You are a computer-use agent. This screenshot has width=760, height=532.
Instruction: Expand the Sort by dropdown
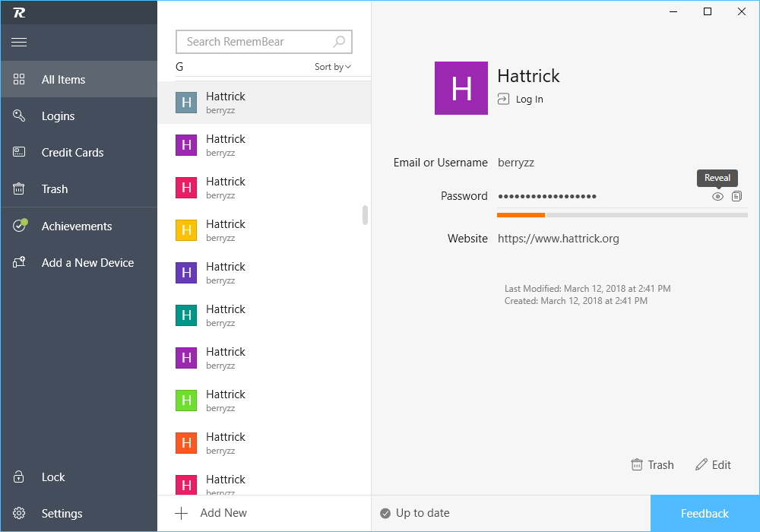click(333, 67)
